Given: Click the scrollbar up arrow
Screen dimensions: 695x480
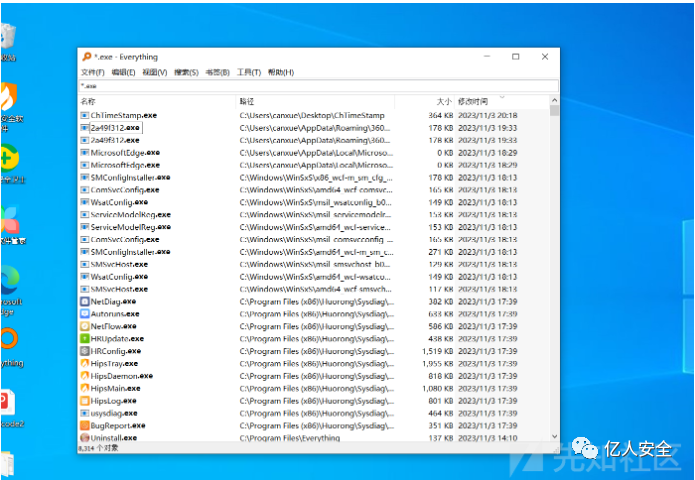Looking at the screenshot, I should pyautogui.click(x=554, y=100).
